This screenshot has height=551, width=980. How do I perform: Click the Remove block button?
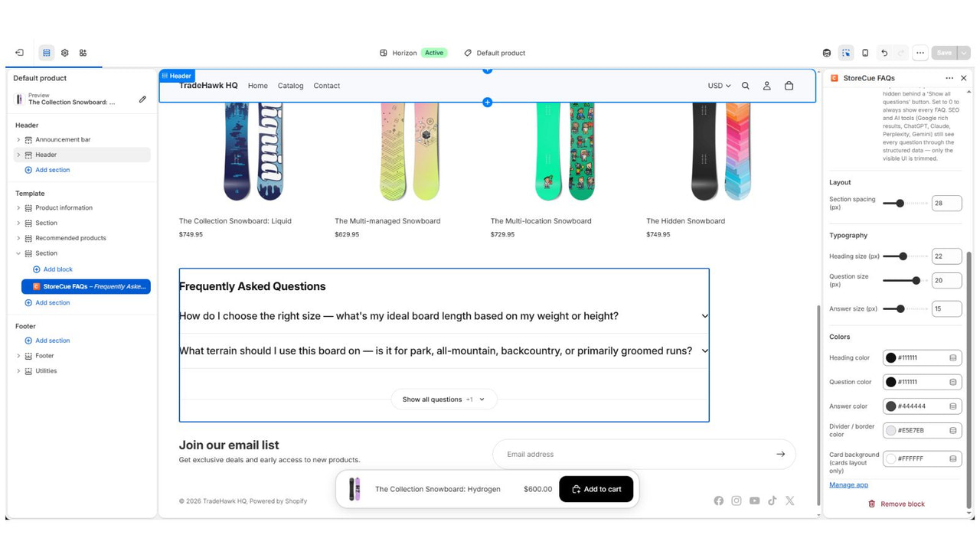click(x=896, y=504)
